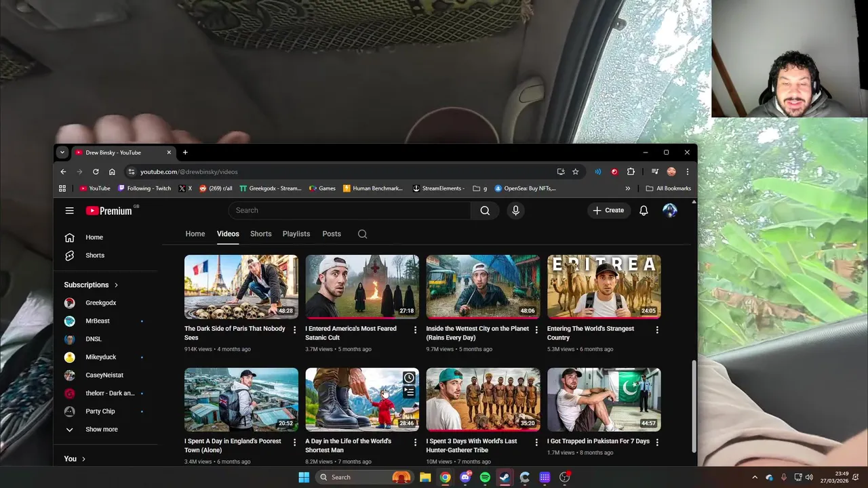Open the Playlists channel tab
Viewport: 868px width, 488px height.
[296, 234]
